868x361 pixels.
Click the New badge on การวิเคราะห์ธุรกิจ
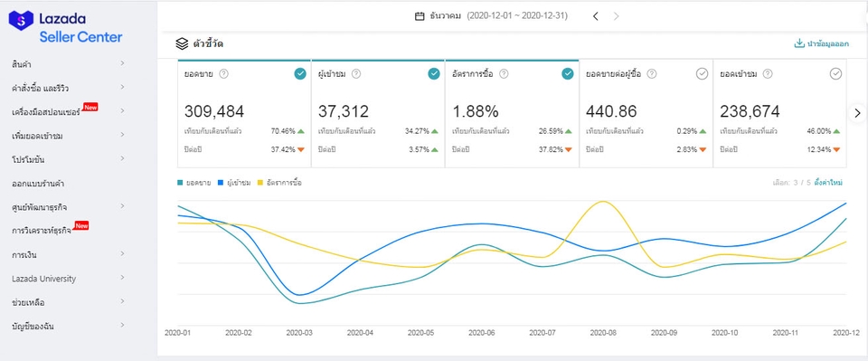point(81,226)
